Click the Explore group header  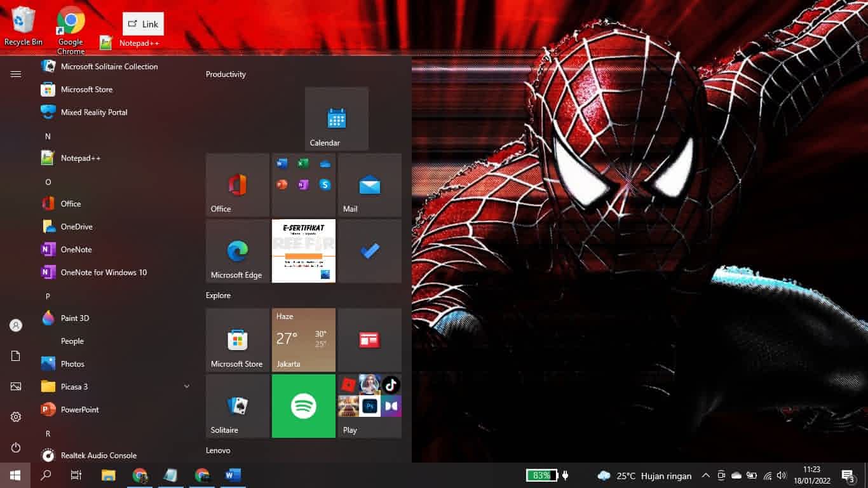(218, 295)
